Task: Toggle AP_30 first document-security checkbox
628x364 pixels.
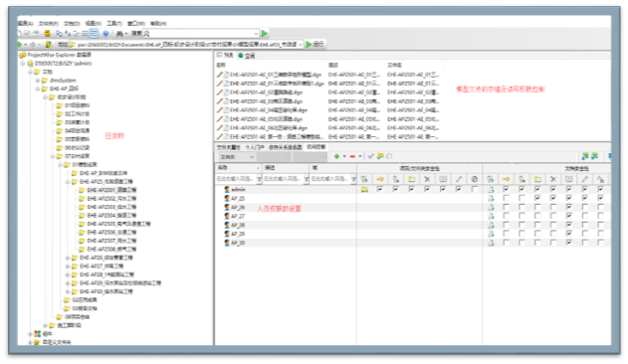Action: (507, 243)
